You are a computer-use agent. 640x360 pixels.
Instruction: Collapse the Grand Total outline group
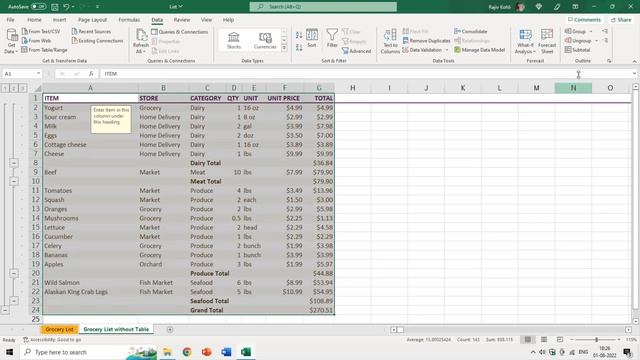(x=5, y=310)
